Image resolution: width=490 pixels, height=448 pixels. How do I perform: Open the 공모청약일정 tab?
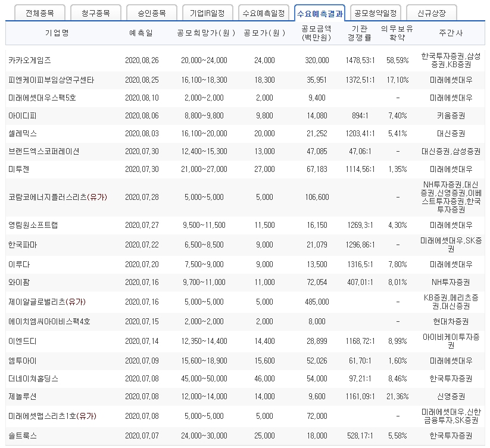pos(375,13)
